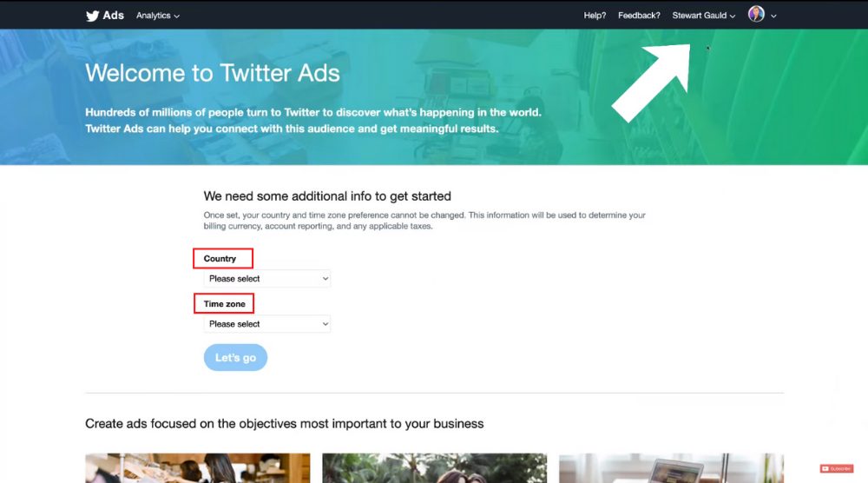Open the Analytics dropdown menu

point(158,16)
